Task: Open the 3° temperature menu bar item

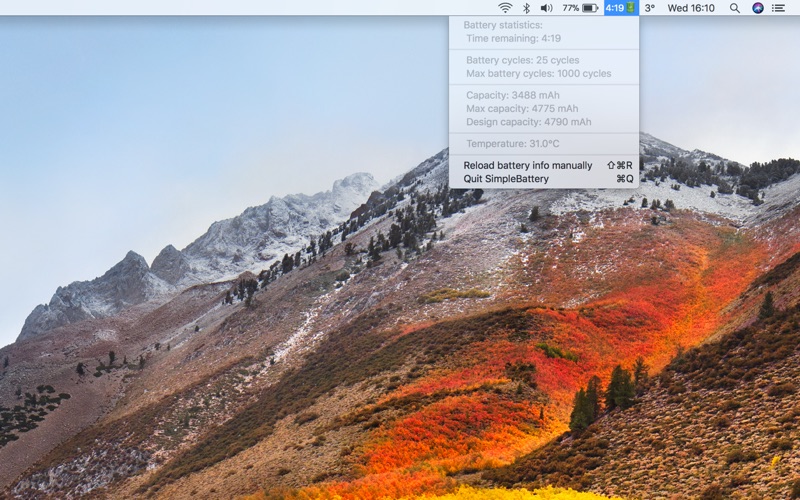Action: [650, 8]
